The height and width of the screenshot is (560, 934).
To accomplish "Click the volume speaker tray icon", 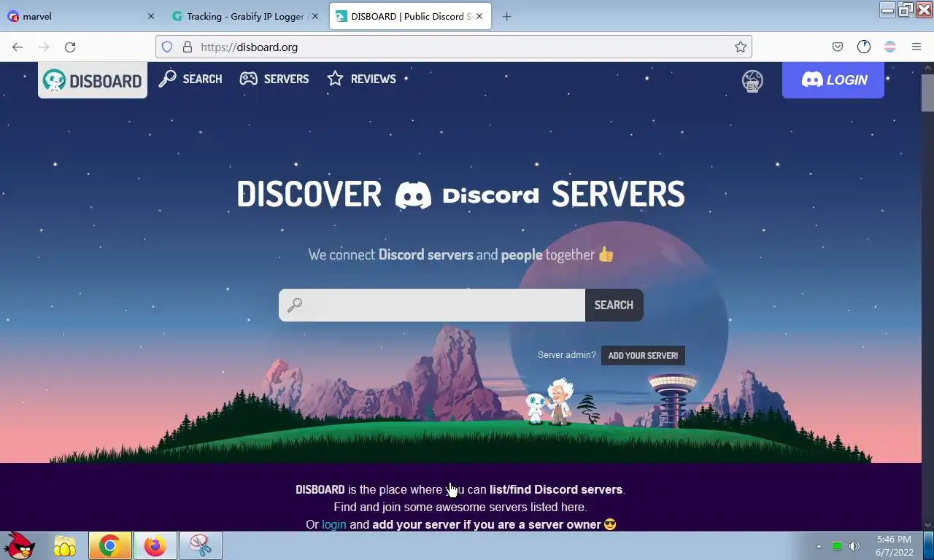I will [x=854, y=546].
